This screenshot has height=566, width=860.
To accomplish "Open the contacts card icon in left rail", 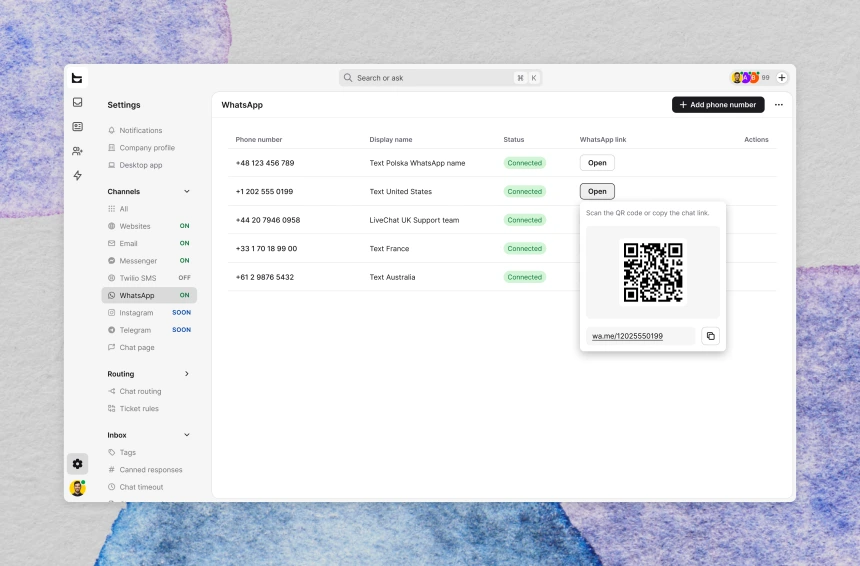I will point(77,127).
